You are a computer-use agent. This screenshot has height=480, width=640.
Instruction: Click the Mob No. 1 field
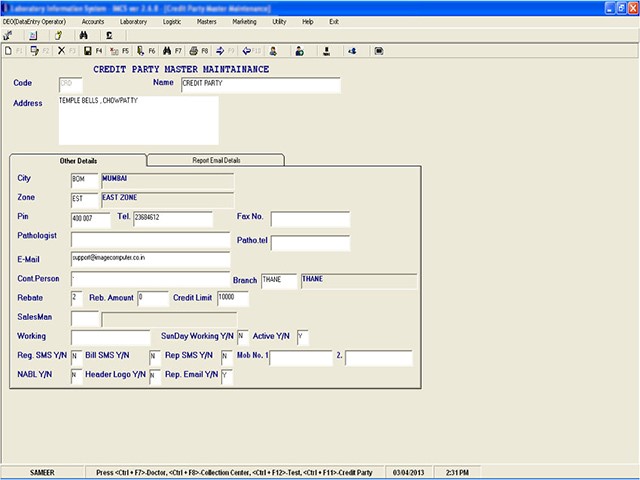click(x=301, y=358)
